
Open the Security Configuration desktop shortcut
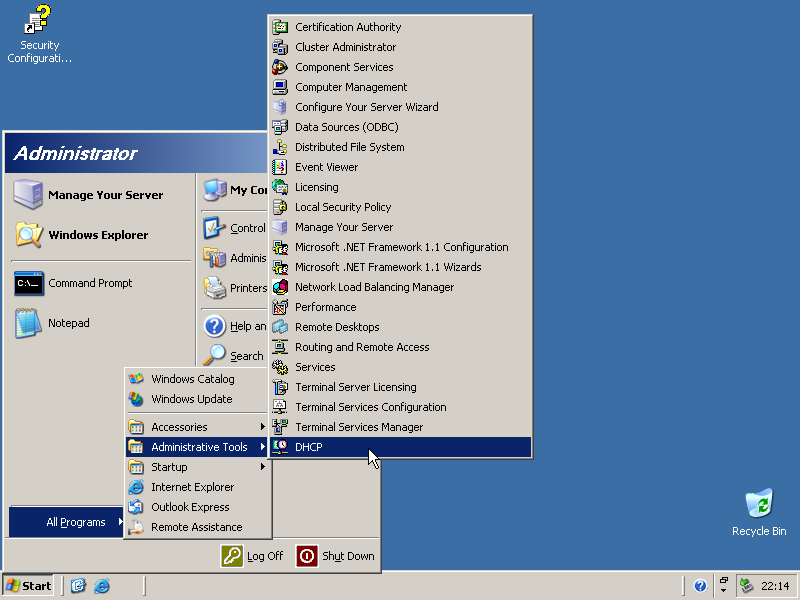click(x=39, y=22)
